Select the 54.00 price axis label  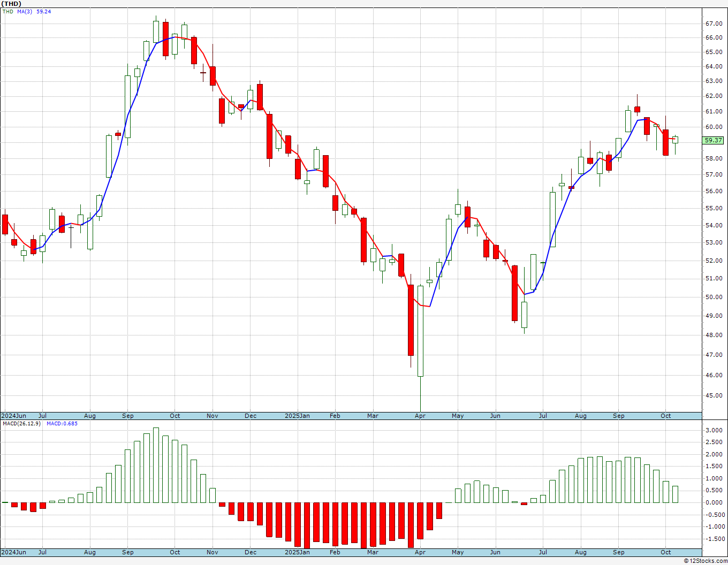click(714, 225)
